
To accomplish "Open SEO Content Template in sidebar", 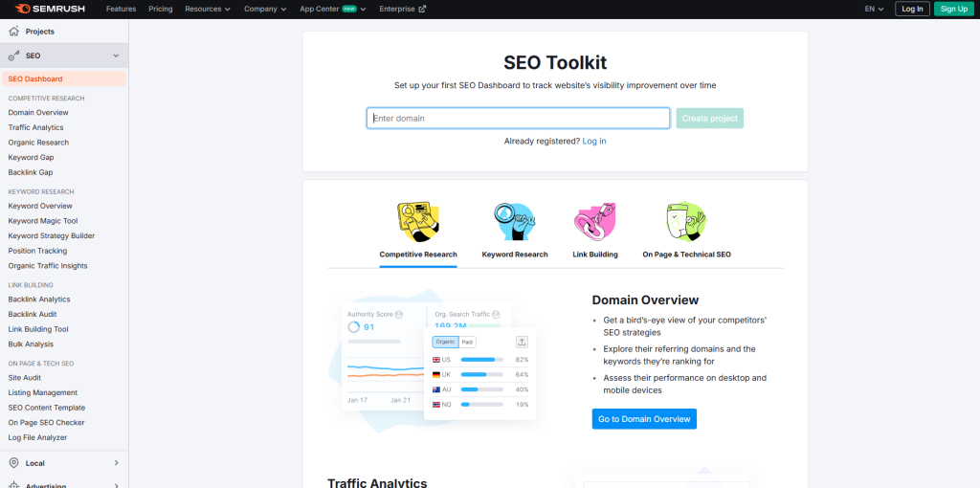I will pos(47,408).
